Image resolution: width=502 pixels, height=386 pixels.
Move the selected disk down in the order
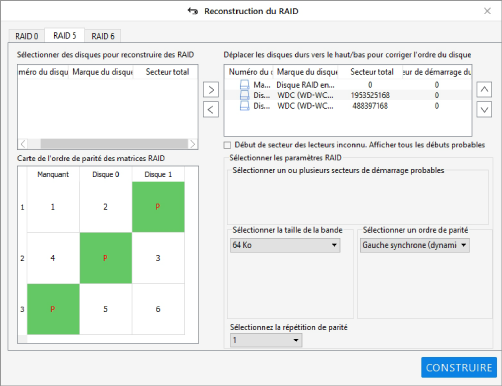tap(484, 110)
